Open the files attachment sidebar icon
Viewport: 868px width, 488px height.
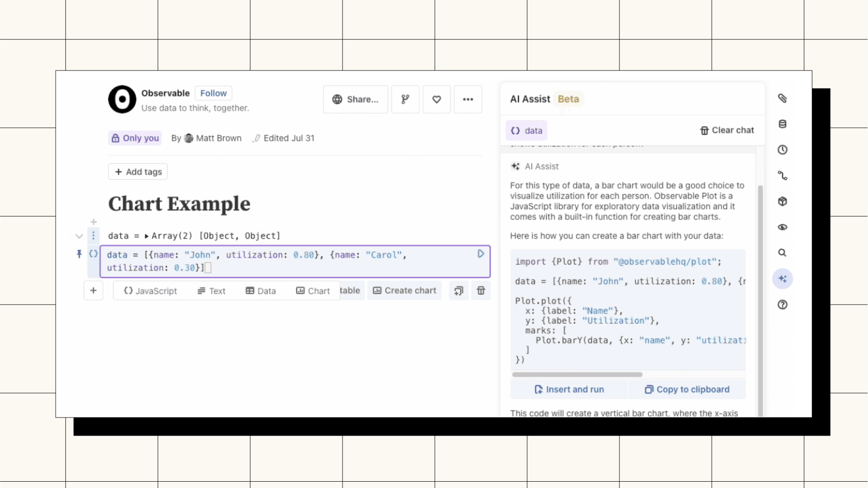click(783, 99)
